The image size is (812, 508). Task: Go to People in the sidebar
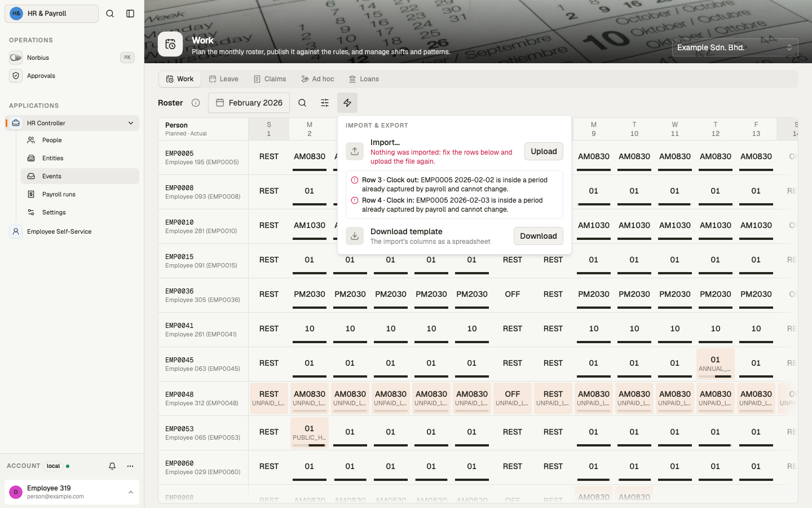pos(80,140)
